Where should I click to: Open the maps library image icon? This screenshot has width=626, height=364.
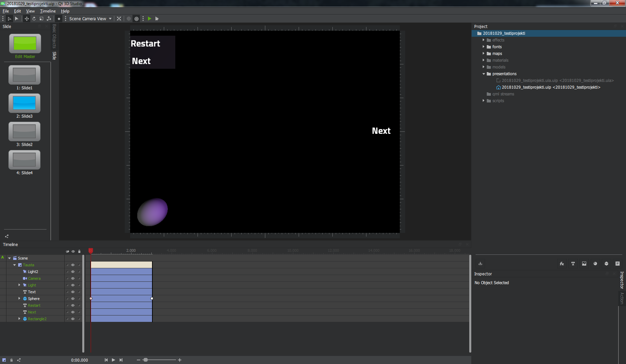584,264
